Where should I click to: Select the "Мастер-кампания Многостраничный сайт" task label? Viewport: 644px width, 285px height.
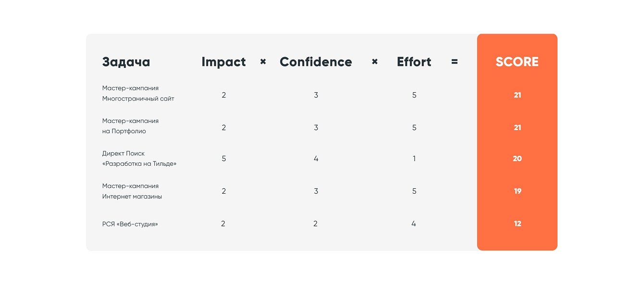pos(138,94)
